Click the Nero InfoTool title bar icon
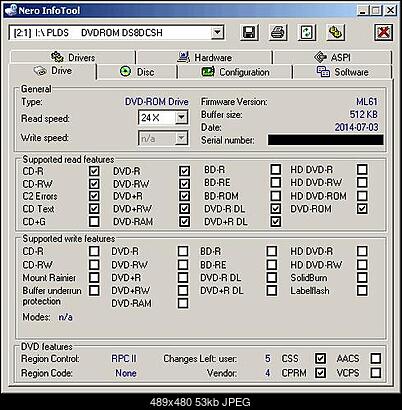 point(10,10)
